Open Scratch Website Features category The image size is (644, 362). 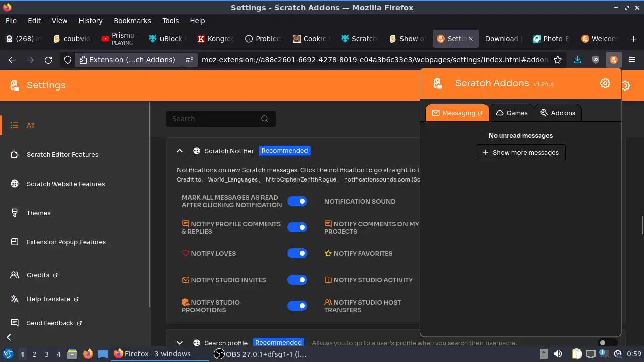(75, 184)
